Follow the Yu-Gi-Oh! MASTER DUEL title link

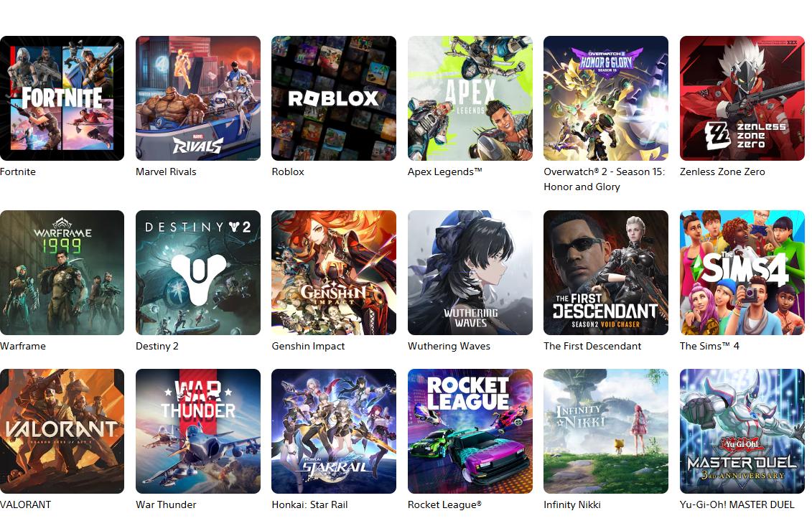(x=737, y=504)
